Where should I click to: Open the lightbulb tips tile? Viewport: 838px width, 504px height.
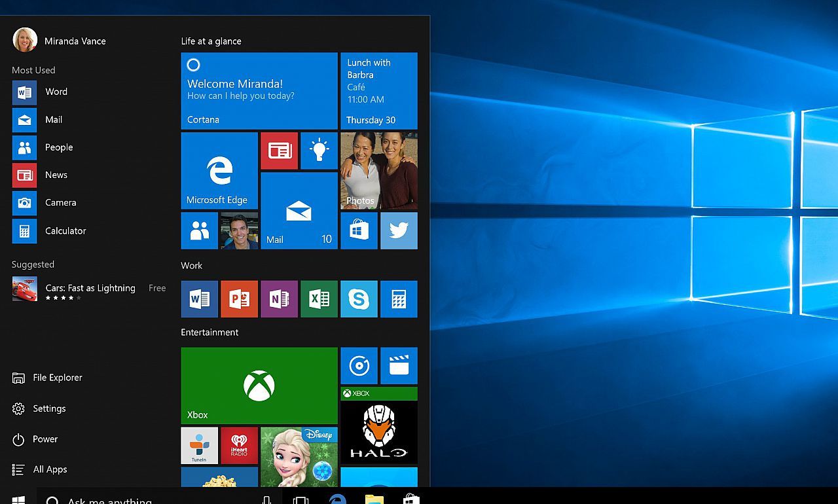(319, 151)
